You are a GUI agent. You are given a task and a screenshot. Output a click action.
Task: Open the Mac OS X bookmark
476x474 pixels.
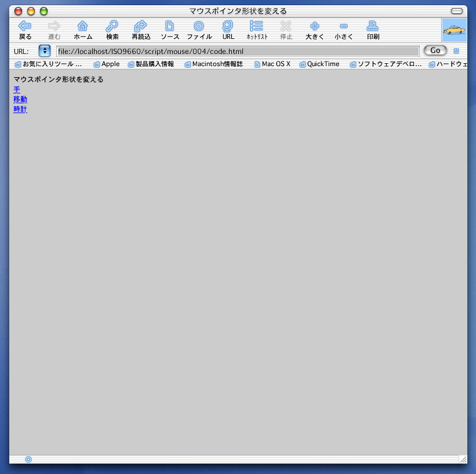coord(272,64)
